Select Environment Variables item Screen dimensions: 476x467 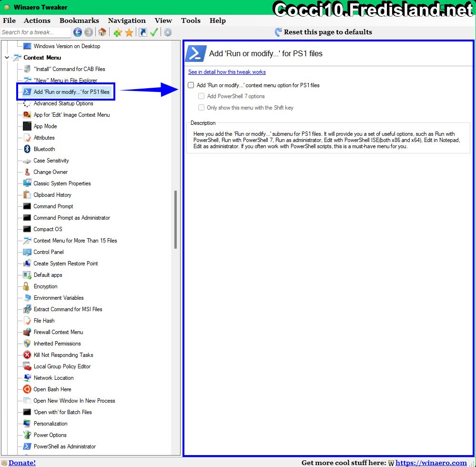[59, 298]
